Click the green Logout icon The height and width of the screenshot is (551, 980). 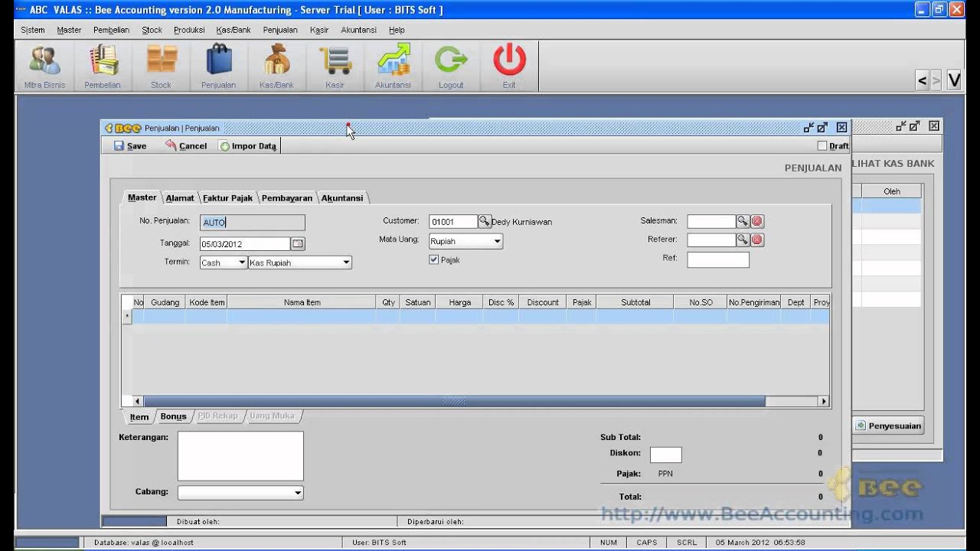[x=451, y=66]
